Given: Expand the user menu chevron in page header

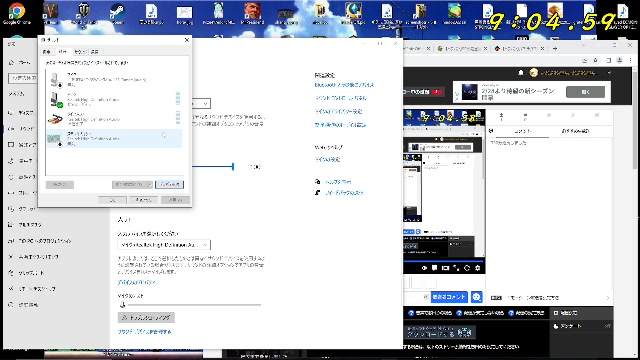Looking at the screenshot, I should 609,73.
